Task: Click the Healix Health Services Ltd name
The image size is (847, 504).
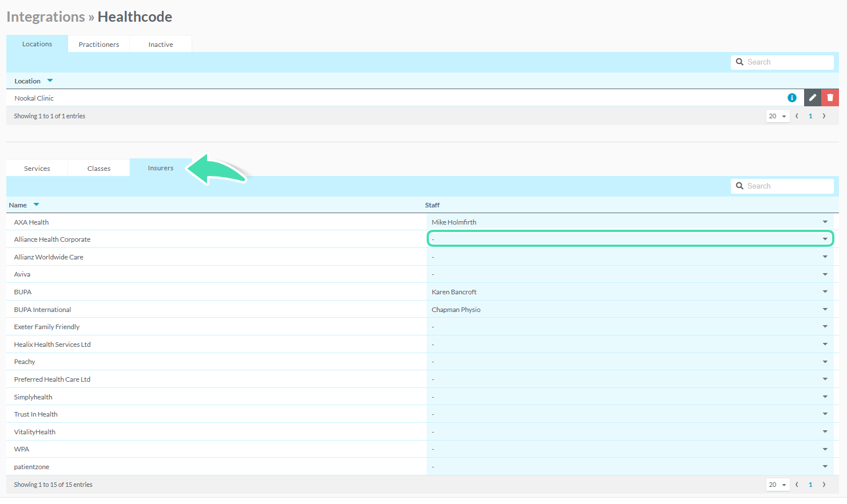Action: pyautogui.click(x=52, y=345)
